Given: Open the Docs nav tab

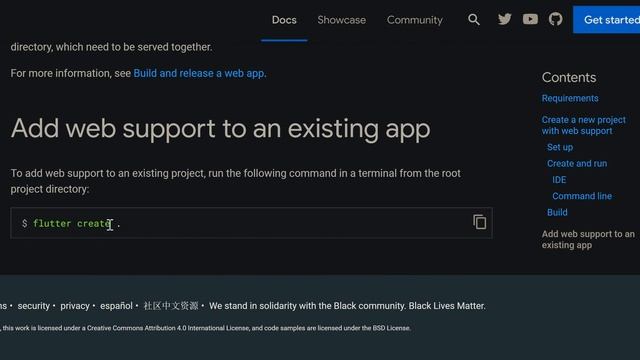Looking at the screenshot, I should coord(284,20).
